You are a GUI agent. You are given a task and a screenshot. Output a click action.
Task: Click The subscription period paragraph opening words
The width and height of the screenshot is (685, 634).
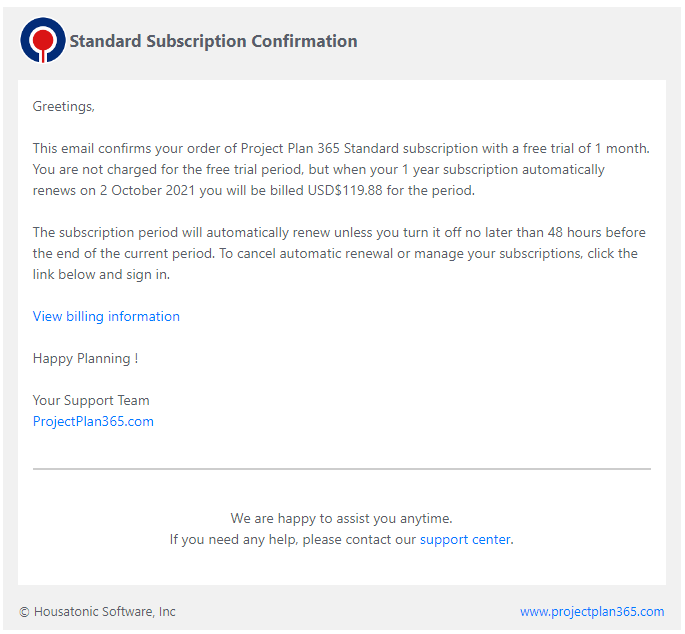tap(105, 232)
